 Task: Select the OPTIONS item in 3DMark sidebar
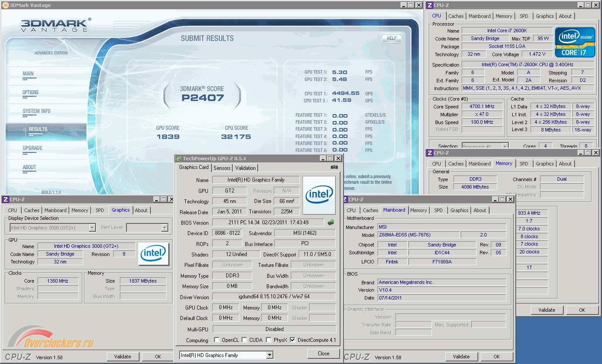[x=31, y=92]
